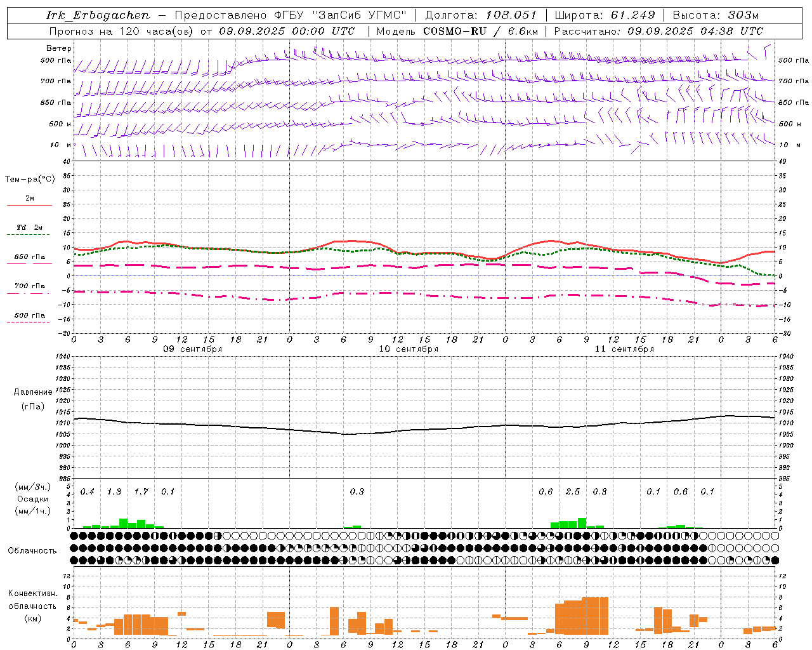
Task: Click the forecast start time 09.09.2025 00:00 UTC
Action: pos(287,31)
